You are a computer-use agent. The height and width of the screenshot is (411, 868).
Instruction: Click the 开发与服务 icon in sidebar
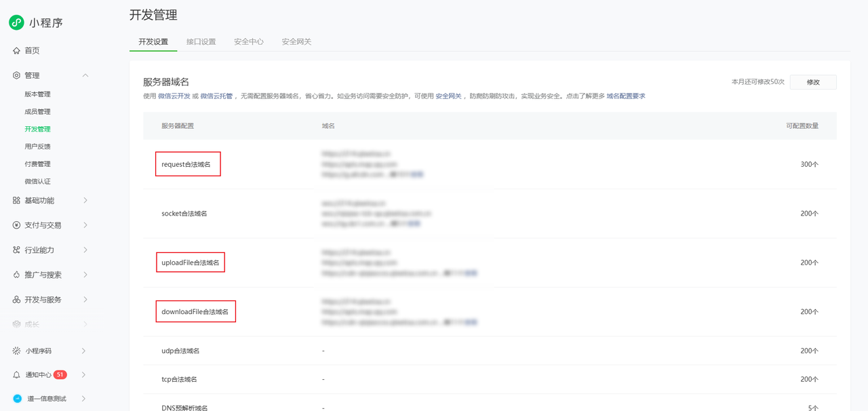16,300
